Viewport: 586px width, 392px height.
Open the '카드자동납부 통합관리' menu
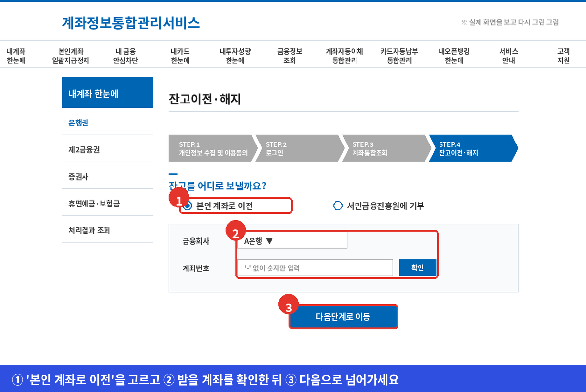point(399,56)
